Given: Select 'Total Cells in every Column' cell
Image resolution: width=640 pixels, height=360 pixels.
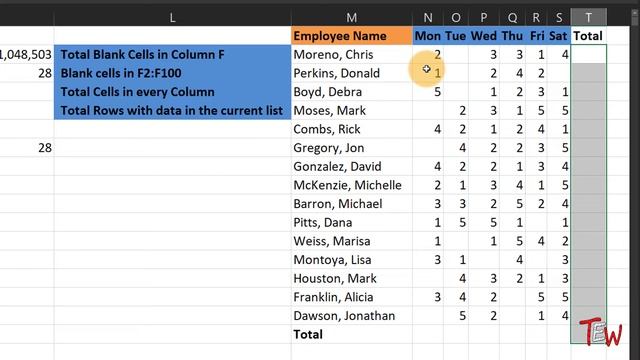Looking at the screenshot, I should click(172, 92).
